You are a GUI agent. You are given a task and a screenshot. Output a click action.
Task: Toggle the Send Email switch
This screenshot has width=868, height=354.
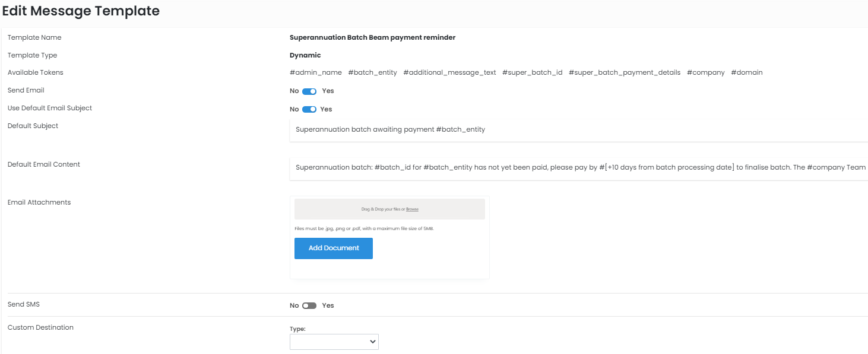309,91
